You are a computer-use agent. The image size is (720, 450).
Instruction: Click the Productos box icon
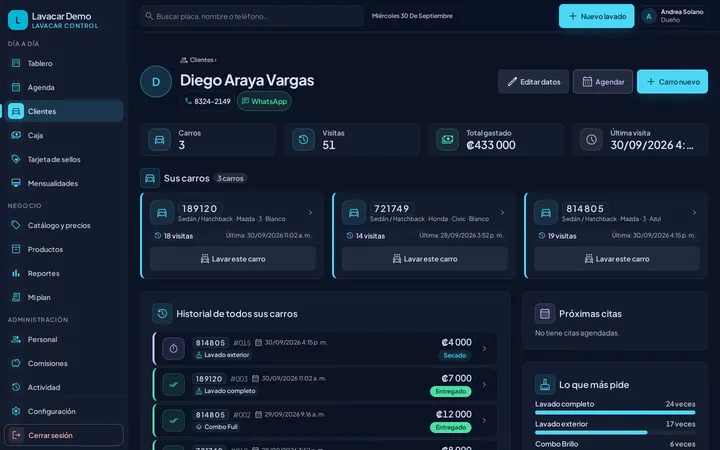(16, 249)
